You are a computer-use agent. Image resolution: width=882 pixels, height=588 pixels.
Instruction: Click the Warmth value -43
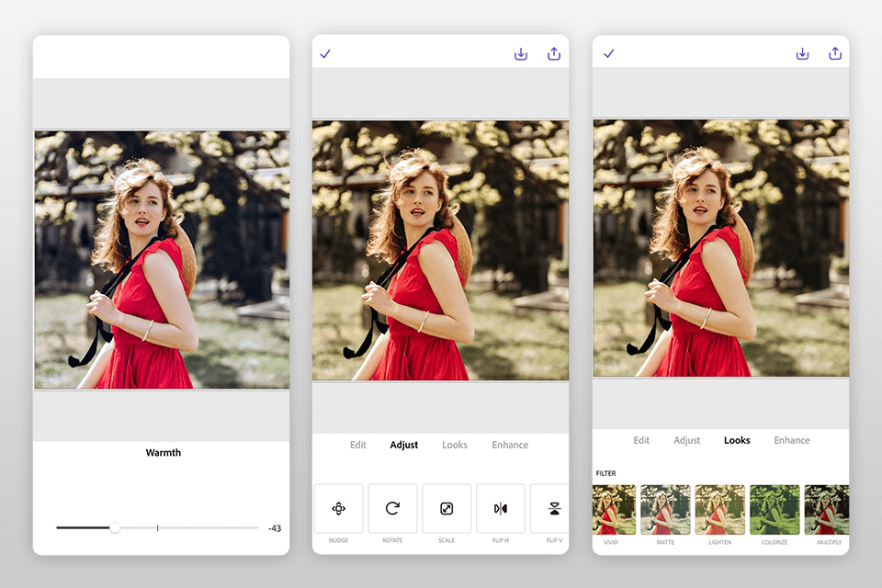pyautogui.click(x=275, y=528)
